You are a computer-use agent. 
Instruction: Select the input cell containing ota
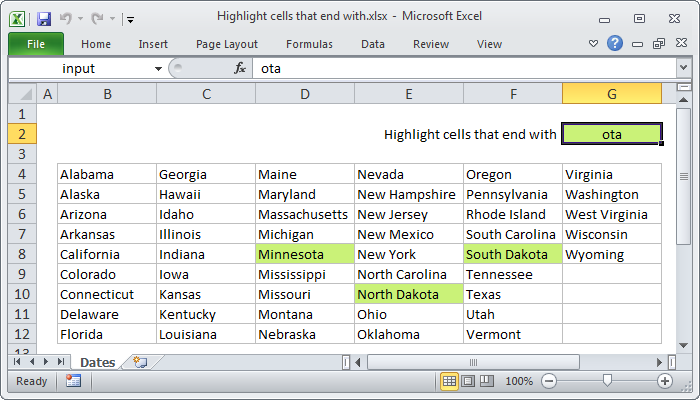tap(612, 134)
